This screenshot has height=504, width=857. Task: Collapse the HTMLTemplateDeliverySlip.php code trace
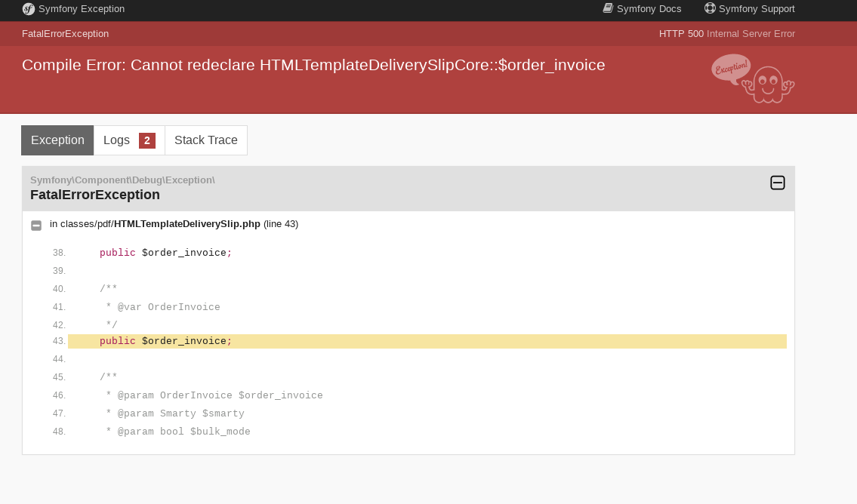(36, 224)
